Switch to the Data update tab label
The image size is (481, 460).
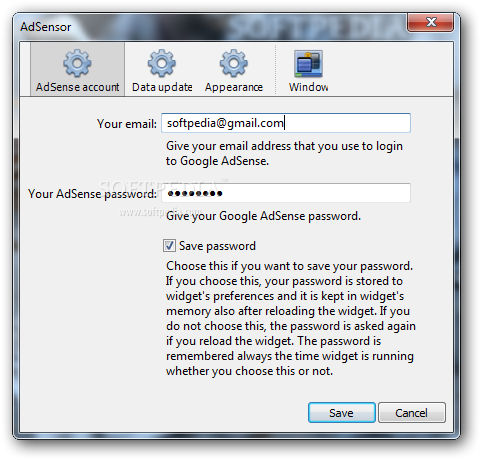pos(162,87)
